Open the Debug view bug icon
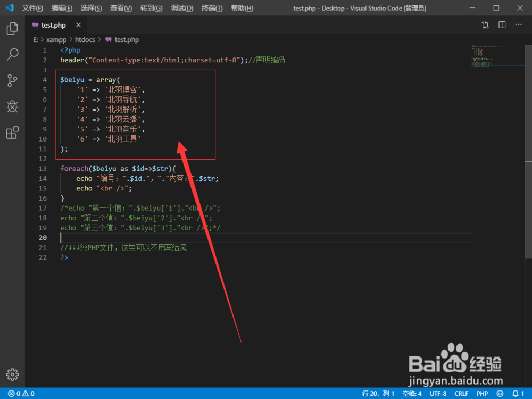 (12, 106)
